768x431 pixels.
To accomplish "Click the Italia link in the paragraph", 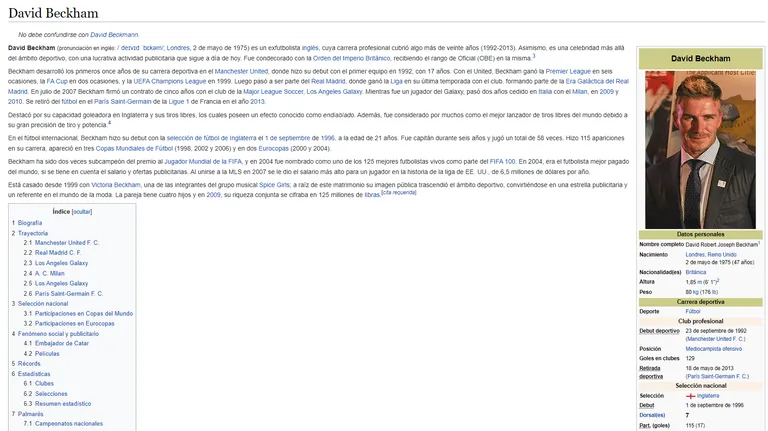I will (545, 92).
